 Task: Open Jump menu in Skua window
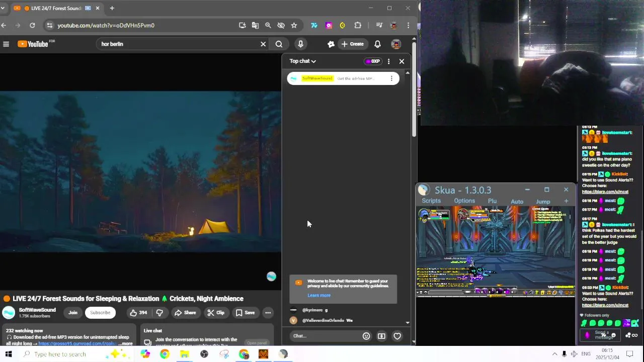point(543,202)
